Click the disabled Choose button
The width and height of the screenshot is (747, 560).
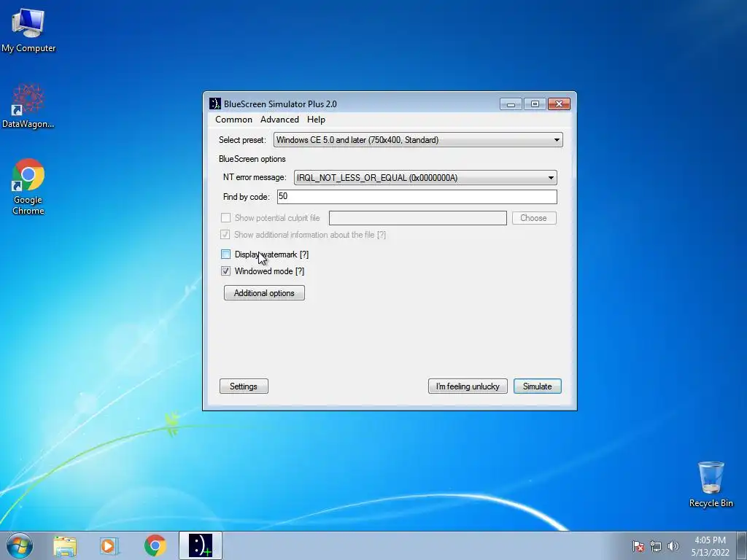click(534, 217)
